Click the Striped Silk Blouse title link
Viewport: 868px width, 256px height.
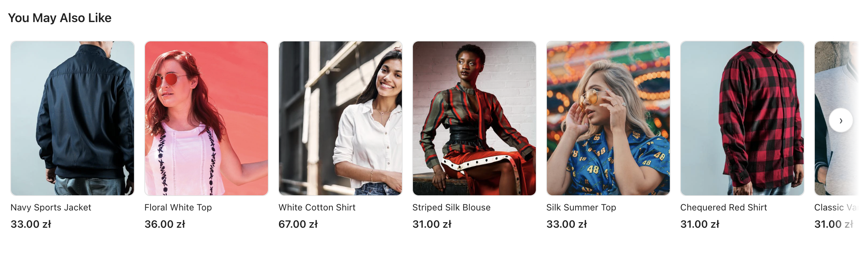coord(452,207)
